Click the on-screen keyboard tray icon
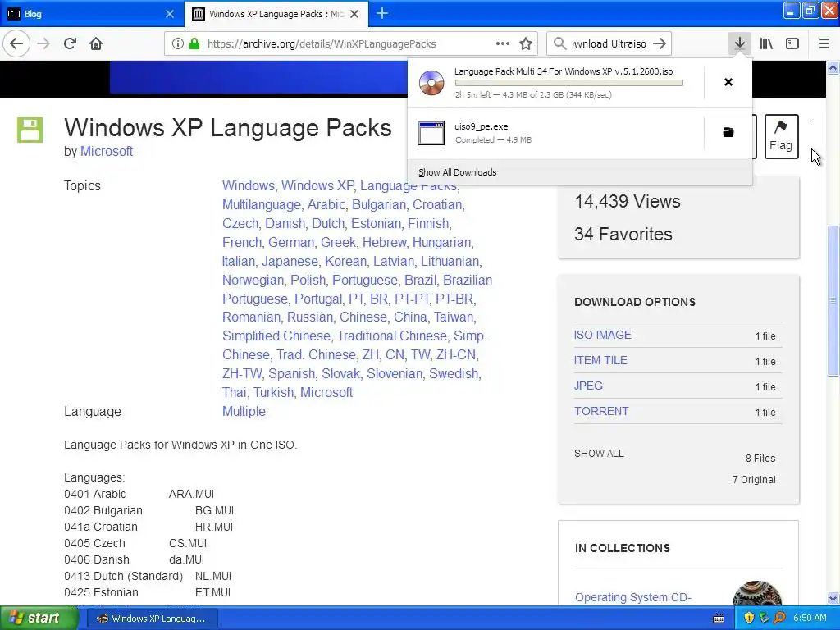The width and height of the screenshot is (840, 630). 719,619
